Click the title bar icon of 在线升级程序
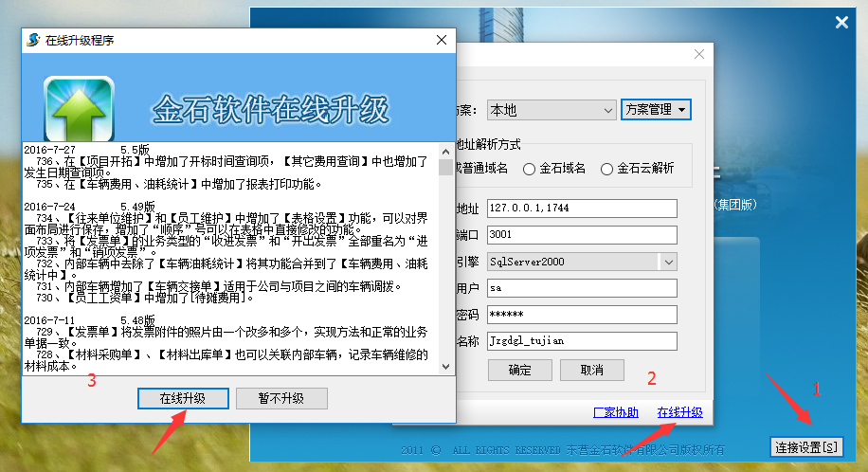Image resolution: width=868 pixels, height=472 pixels. click(x=33, y=40)
